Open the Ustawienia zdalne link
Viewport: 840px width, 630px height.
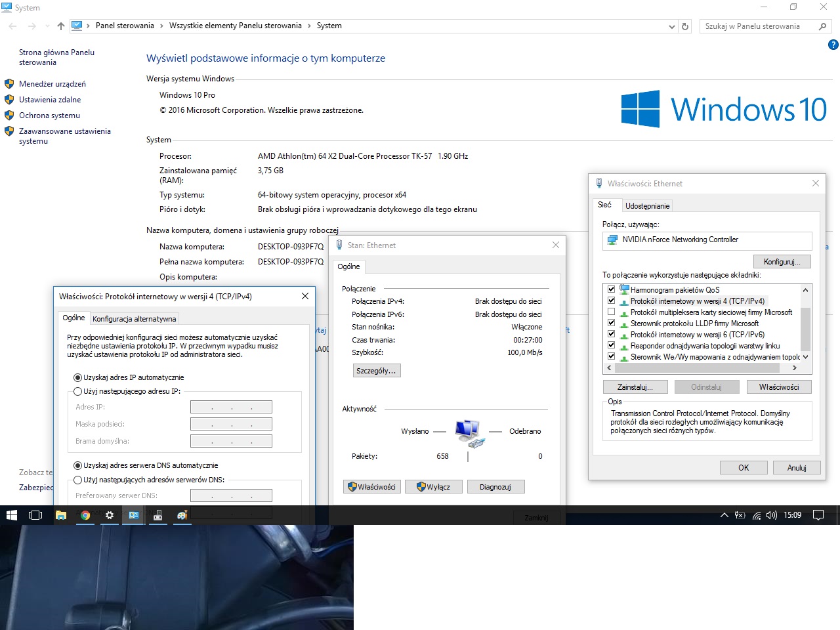50,100
